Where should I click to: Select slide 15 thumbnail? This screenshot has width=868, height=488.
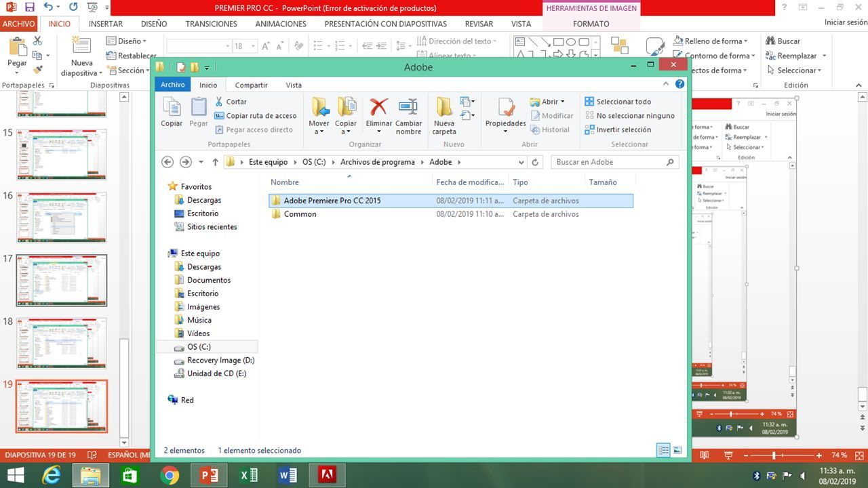tap(62, 154)
